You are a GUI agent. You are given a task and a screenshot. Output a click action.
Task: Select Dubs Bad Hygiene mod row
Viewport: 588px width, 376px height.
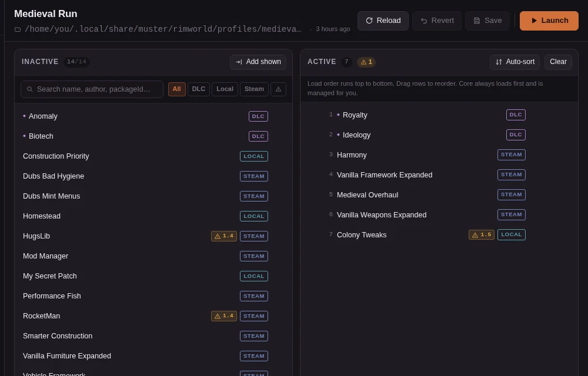153,176
